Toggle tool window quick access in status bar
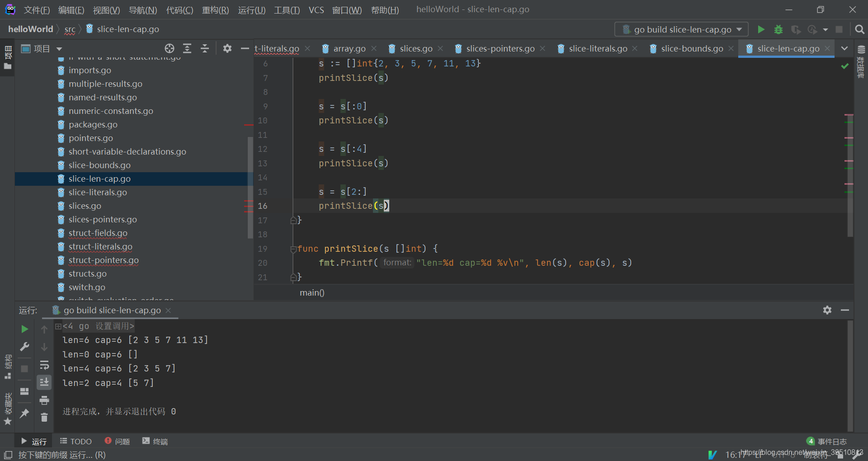 [x=8, y=455]
